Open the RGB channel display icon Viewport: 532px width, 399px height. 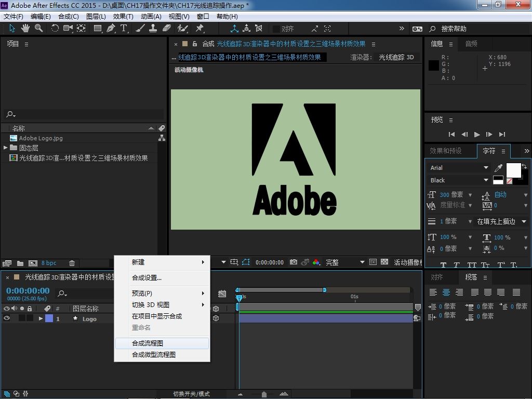pos(316,262)
